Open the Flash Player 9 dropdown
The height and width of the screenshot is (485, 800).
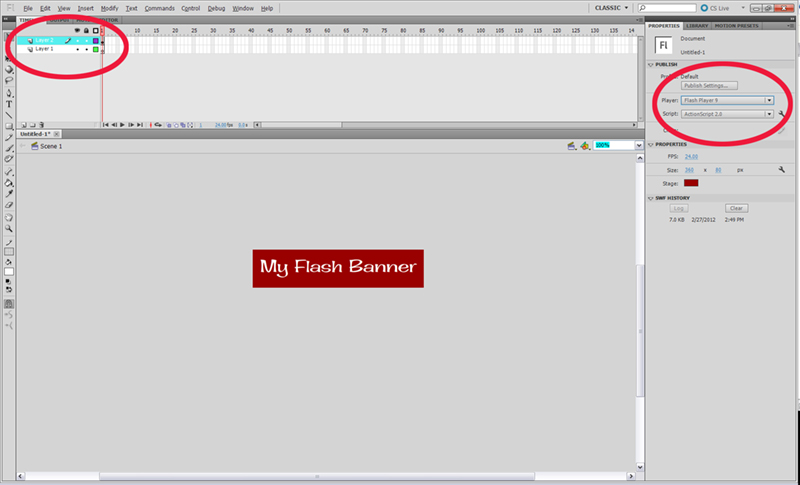pos(728,100)
